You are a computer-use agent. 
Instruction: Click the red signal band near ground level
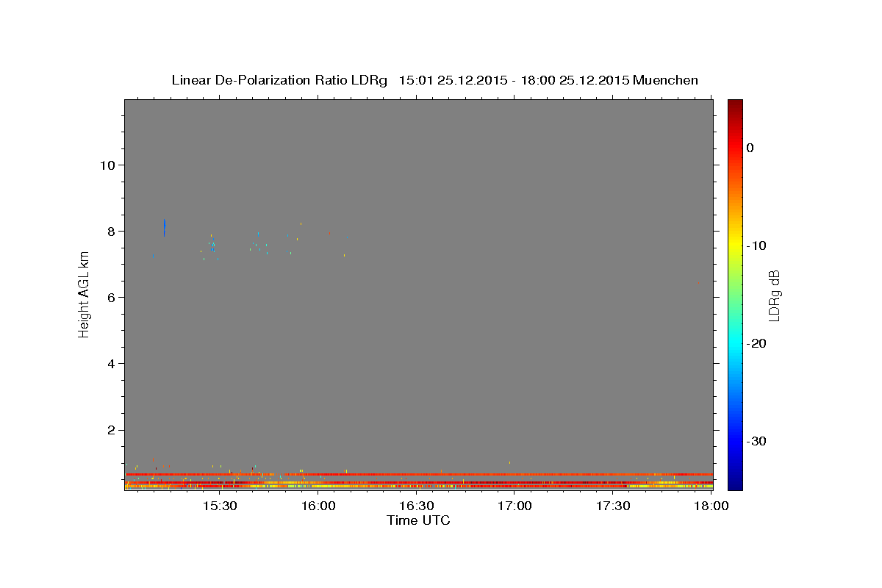[x=419, y=474]
